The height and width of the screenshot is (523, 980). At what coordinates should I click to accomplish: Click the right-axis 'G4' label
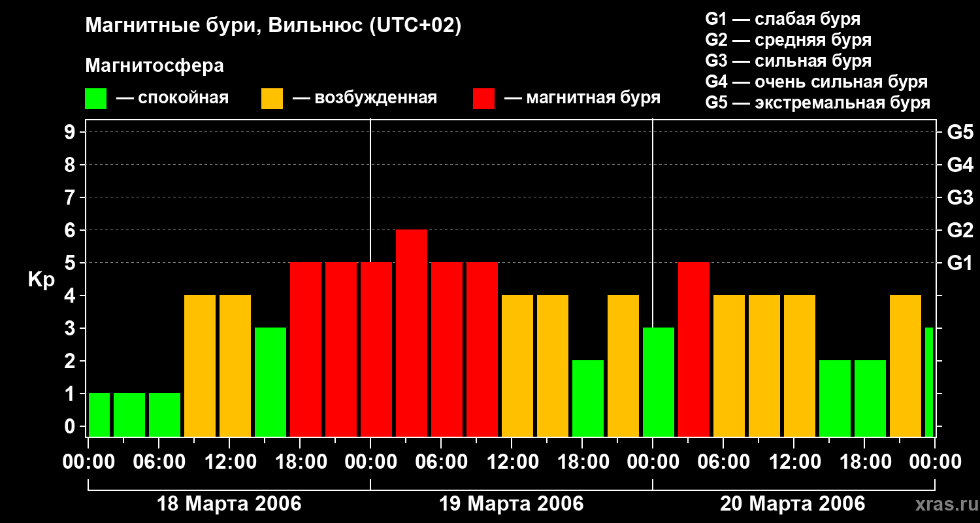tap(960, 165)
